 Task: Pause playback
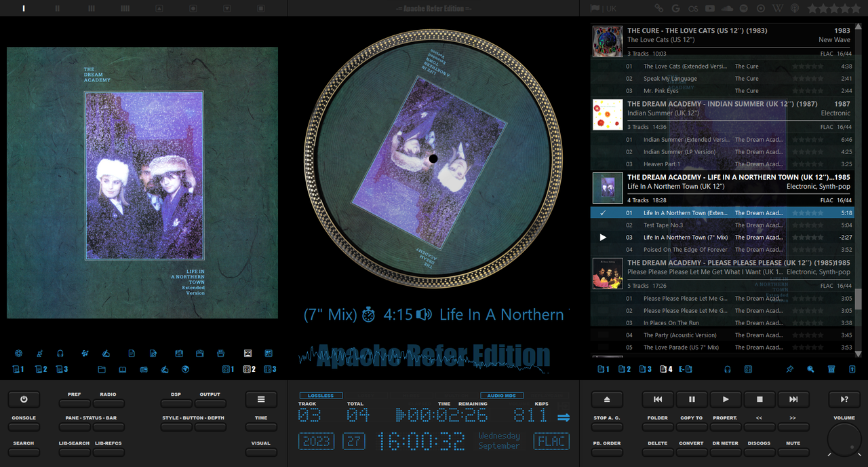pos(692,399)
